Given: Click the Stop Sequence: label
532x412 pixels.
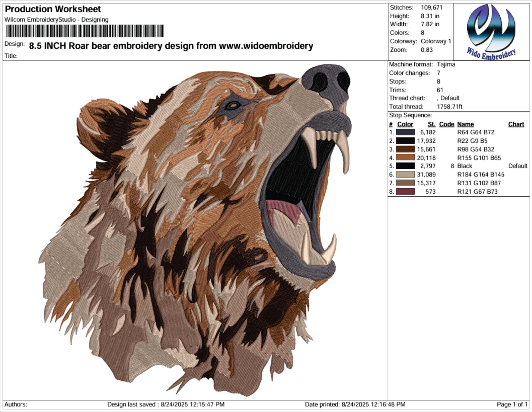Looking at the screenshot, I should click(x=410, y=115).
